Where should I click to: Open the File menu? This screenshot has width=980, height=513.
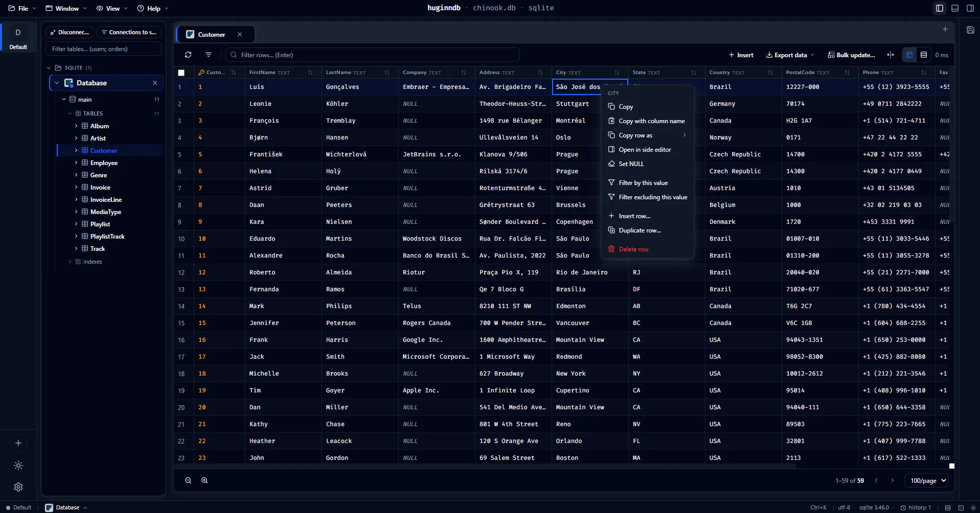[x=22, y=8]
